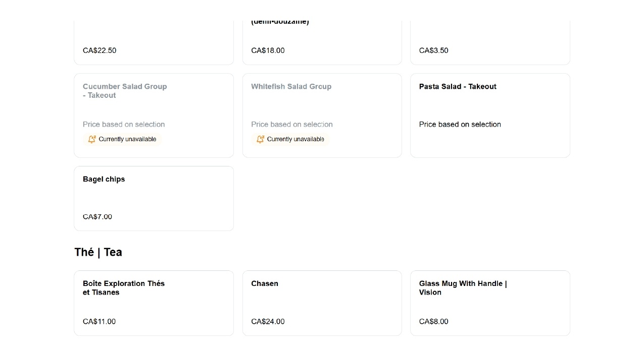Click the CA$22.50 item price
This screenshot has height=346, width=644.
100,50
